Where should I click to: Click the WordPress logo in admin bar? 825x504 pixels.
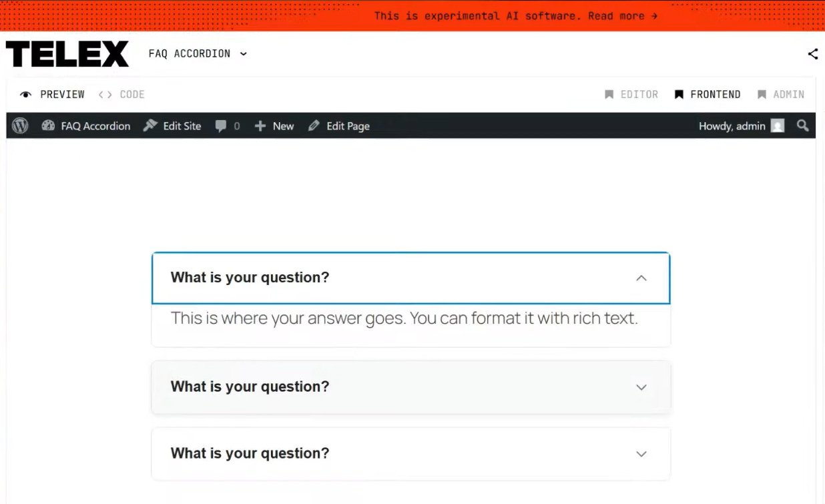[x=20, y=125]
